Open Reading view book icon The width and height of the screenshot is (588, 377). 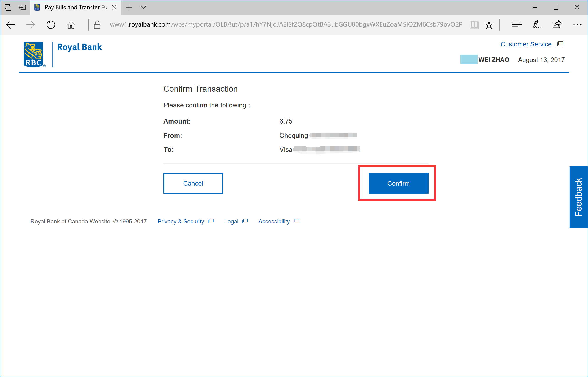[x=474, y=25]
